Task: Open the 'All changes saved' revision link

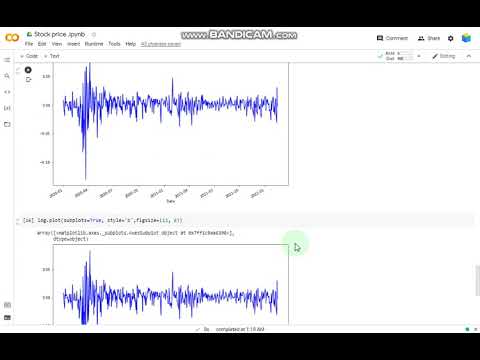Action: click(161, 44)
